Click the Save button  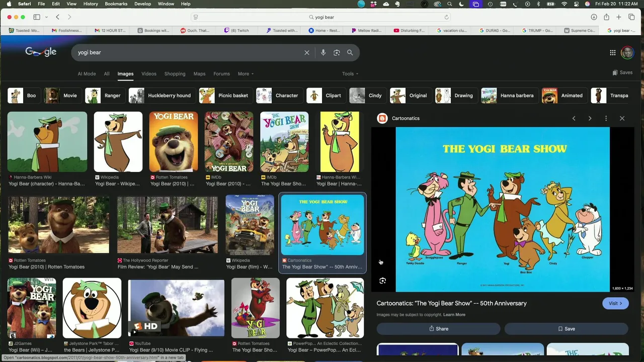point(566,329)
